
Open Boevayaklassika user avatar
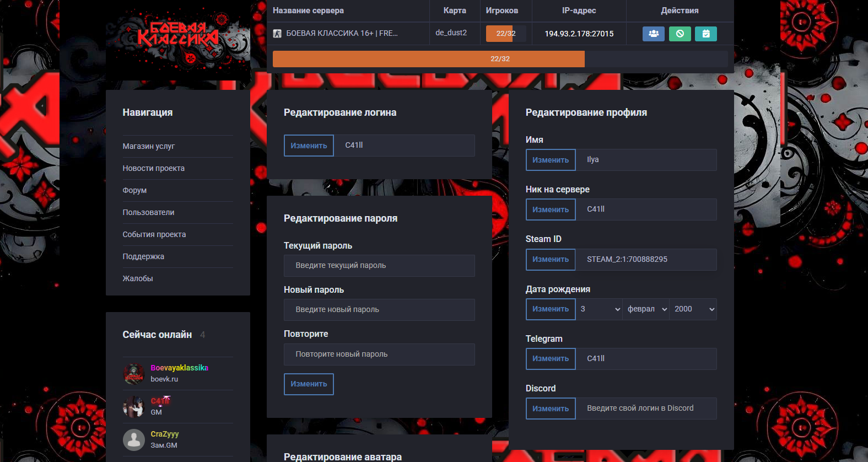tap(133, 373)
